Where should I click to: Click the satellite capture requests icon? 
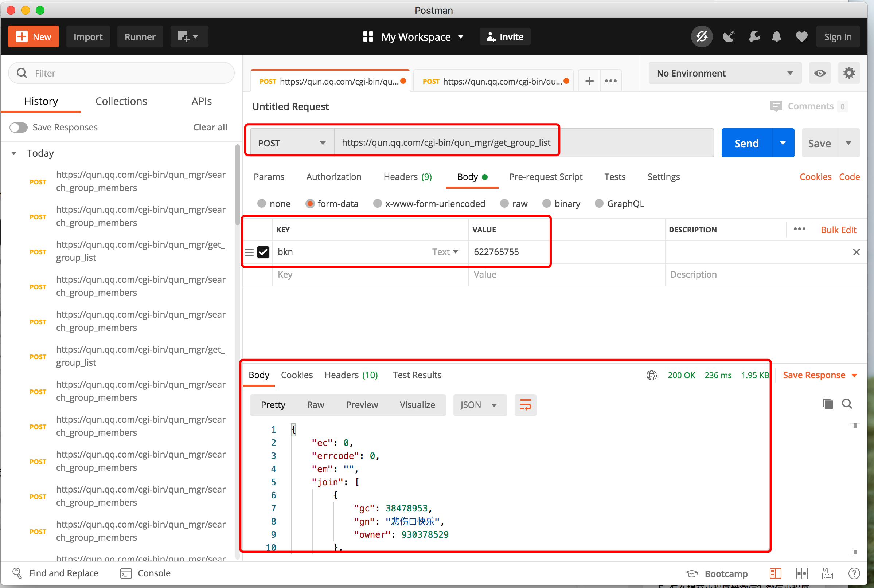[729, 37]
